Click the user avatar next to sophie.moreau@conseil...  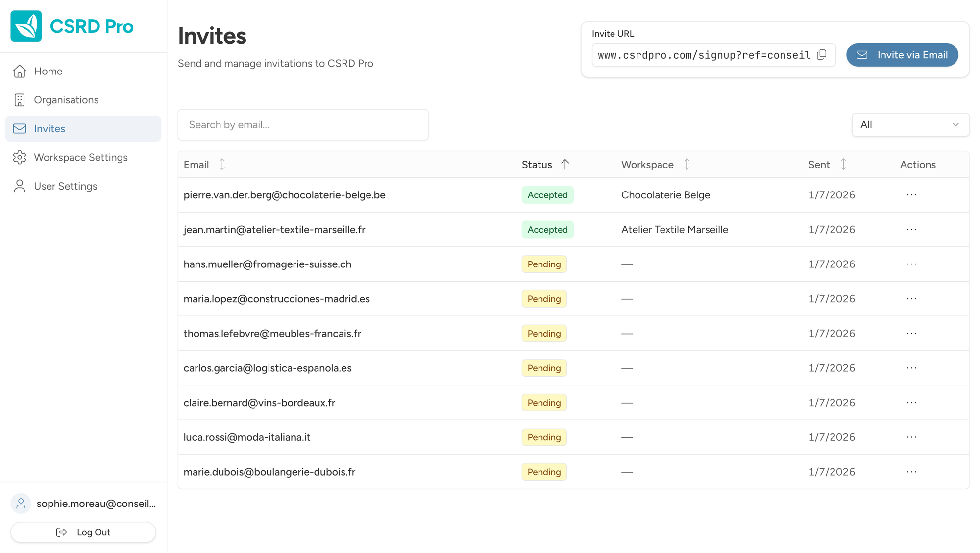coord(21,503)
